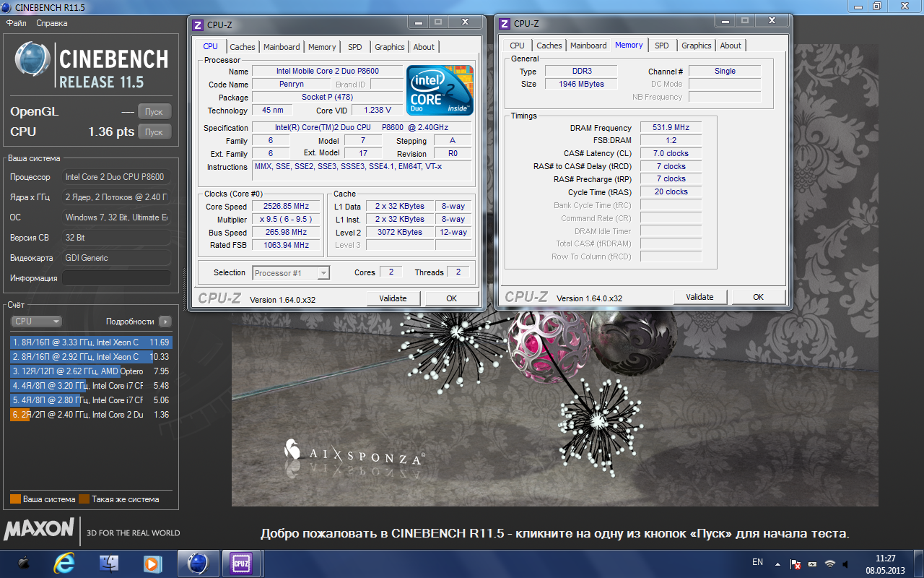Screen dimensions: 924x578
Task: Switch to the Cinebench taskbar button
Action: coord(198,563)
